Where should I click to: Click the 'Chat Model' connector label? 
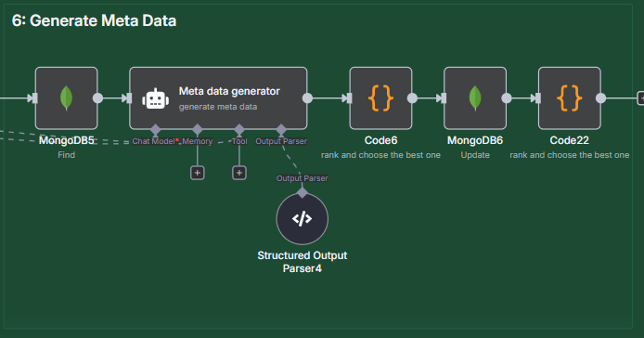[153, 141]
